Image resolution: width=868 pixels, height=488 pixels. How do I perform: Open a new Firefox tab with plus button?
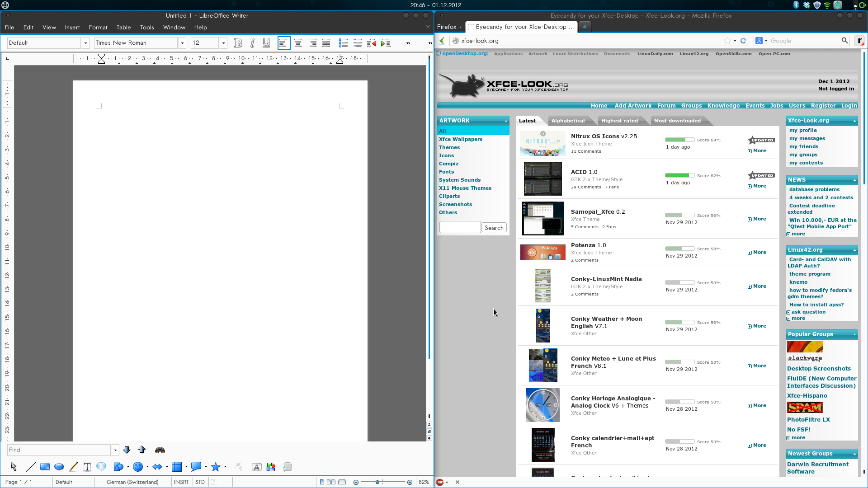pos(585,27)
